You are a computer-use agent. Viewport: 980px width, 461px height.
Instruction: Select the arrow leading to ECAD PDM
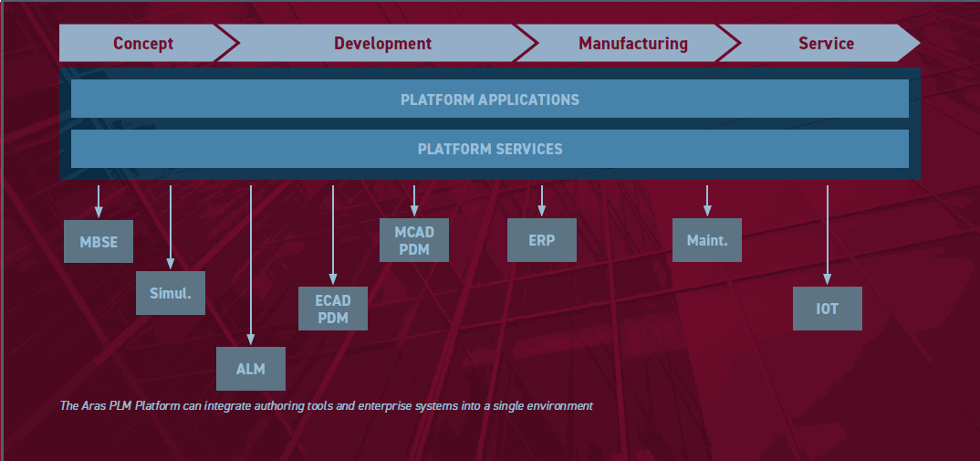(x=333, y=235)
